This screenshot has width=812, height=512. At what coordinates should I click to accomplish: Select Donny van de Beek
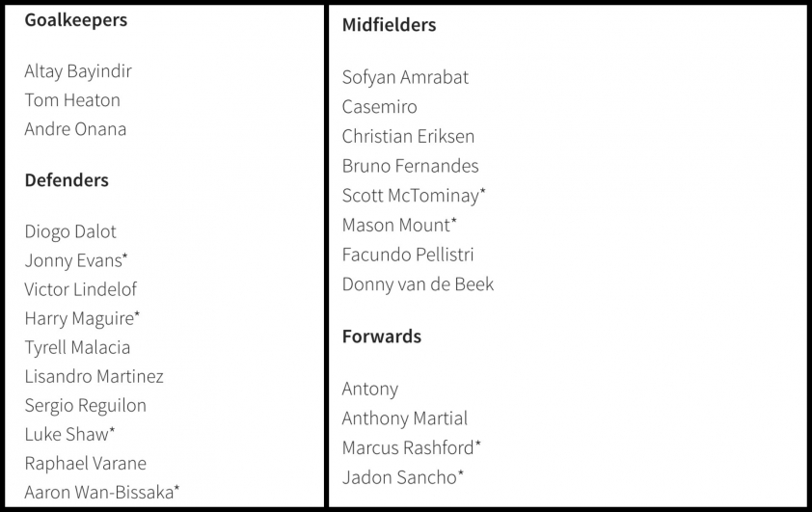pyautogui.click(x=419, y=284)
